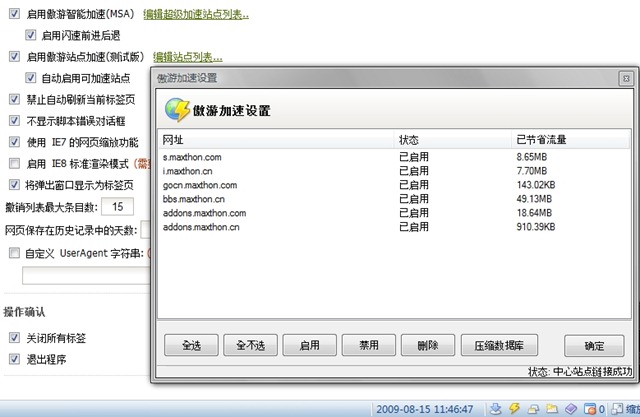Click the 已启用 status of bbs.maxthon.cn
Image resolution: width=640 pixels, height=417 pixels.
pyautogui.click(x=413, y=199)
